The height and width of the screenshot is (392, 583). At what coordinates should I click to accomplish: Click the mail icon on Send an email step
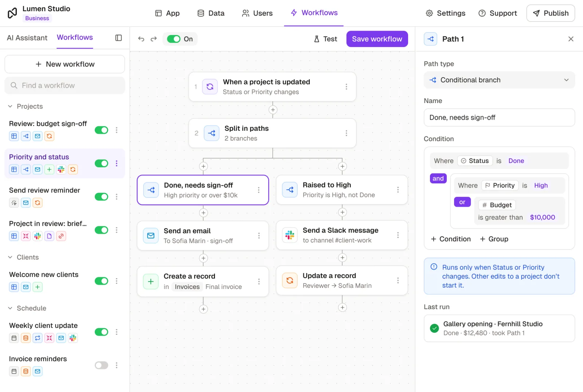[151, 236]
